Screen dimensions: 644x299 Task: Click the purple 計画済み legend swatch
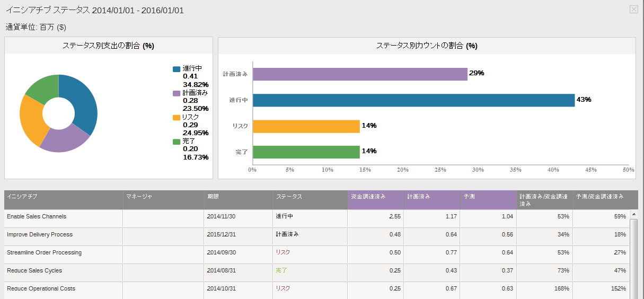click(x=177, y=93)
